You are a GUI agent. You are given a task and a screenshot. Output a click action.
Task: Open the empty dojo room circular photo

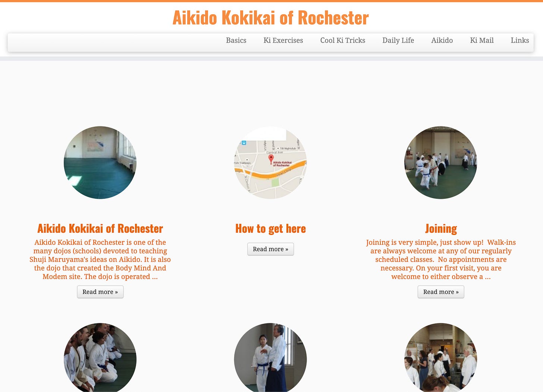coord(100,163)
